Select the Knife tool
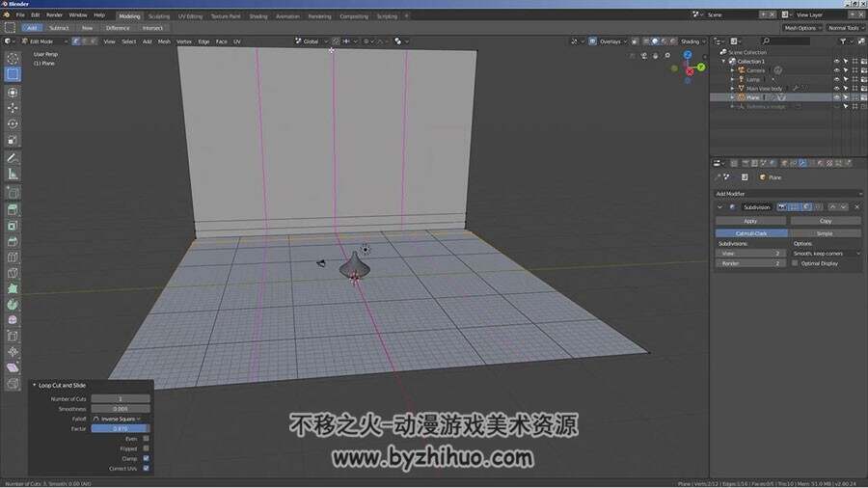 point(13,273)
